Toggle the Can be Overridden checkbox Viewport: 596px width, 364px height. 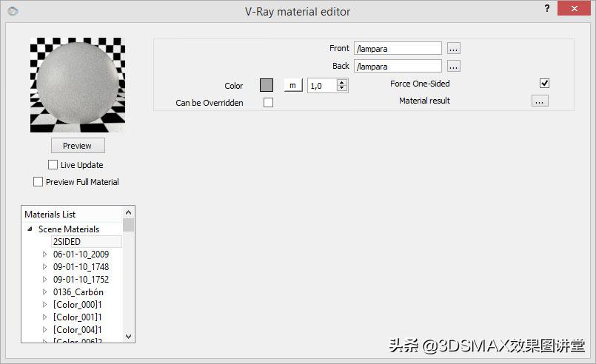268,103
